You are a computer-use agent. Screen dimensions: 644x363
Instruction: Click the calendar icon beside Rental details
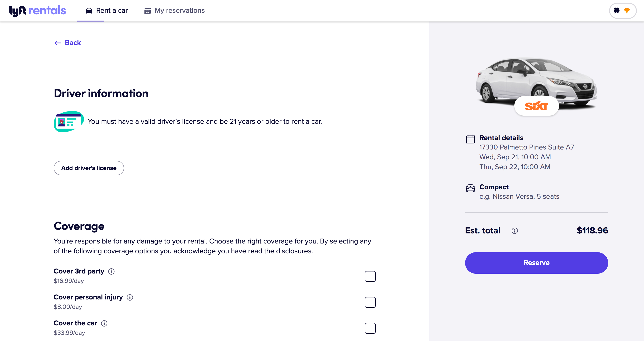coord(470,139)
